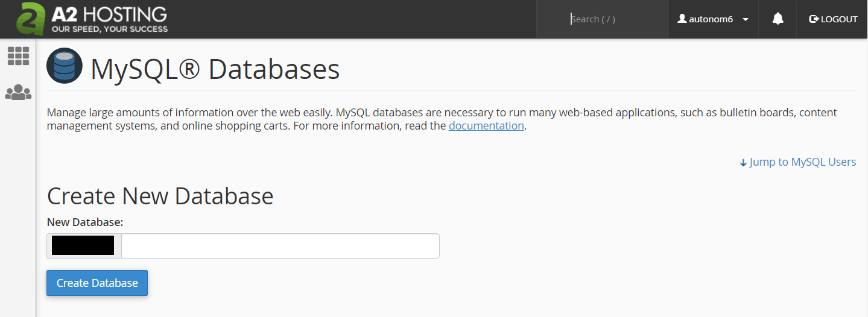Open the A2 Hosting logo home link

[x=92, y=19]
